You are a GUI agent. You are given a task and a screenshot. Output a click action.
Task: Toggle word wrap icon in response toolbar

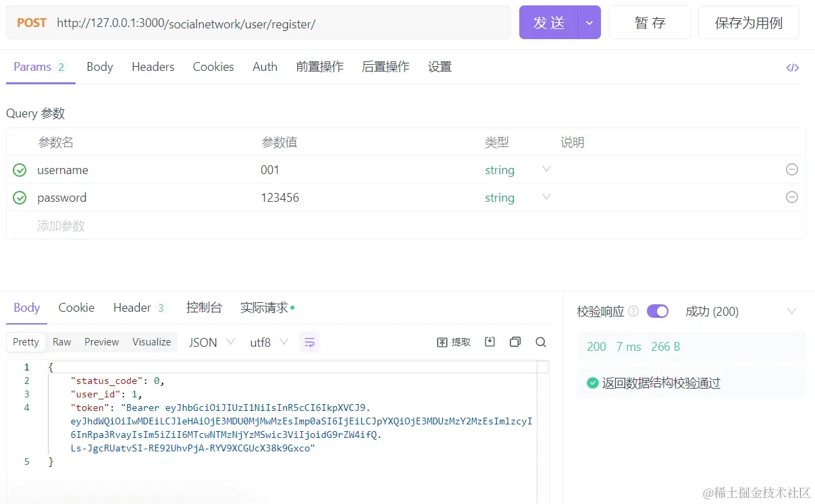tap(309, 342)
